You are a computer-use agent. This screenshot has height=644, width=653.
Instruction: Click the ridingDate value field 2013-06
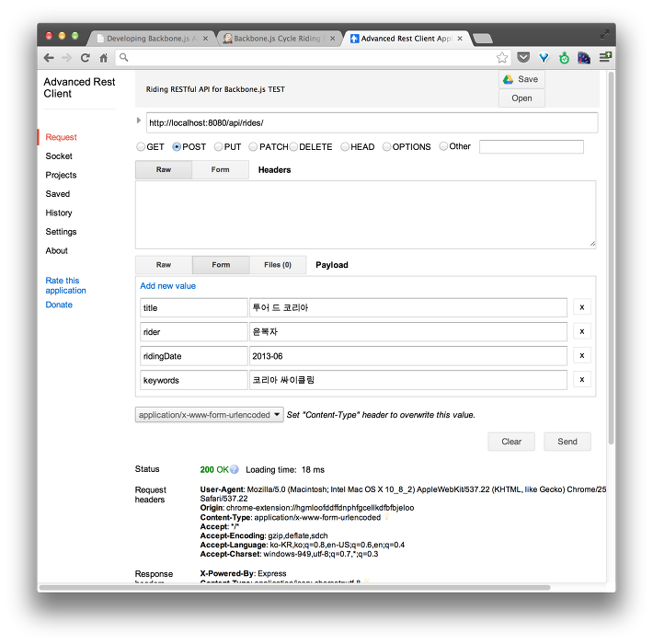[x=407, y=356]
